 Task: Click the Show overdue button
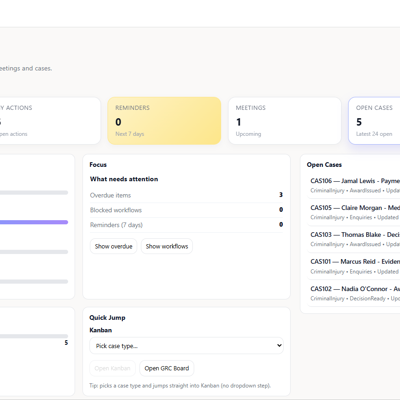pos(113,246)
